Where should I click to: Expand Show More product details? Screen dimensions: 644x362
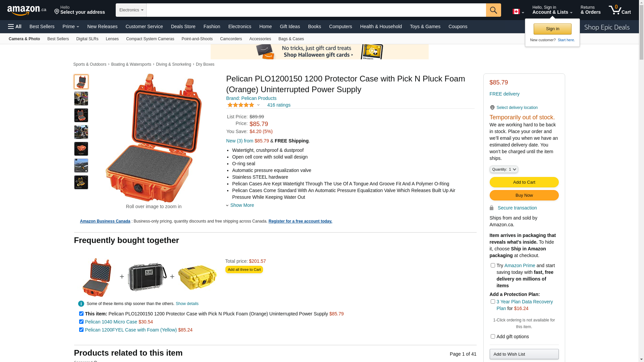[x=241, y=205]
